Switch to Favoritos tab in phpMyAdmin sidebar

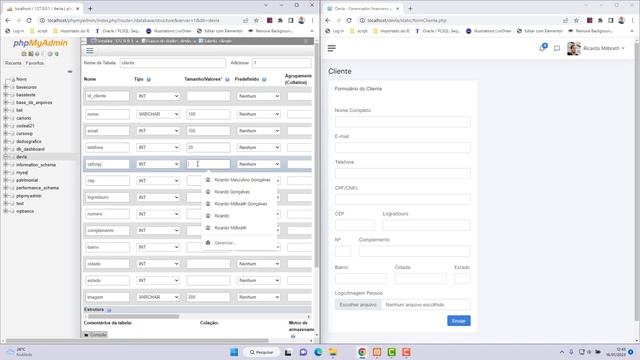(x=35, y=63)
